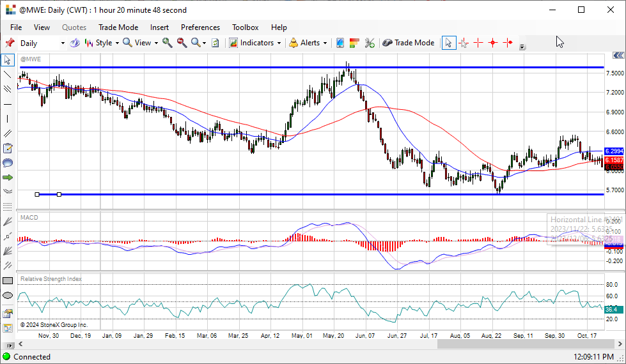Click the 36.4 RSI value tag
This screenshot has height=364, width=626.
click(614, 309)
